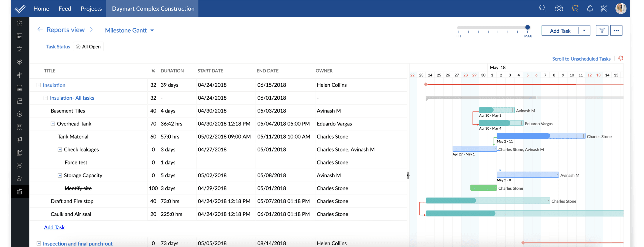Open the Projects menu in the top bar
The width and height of the screenshot is (644, 247).
(x=91, y=8)
